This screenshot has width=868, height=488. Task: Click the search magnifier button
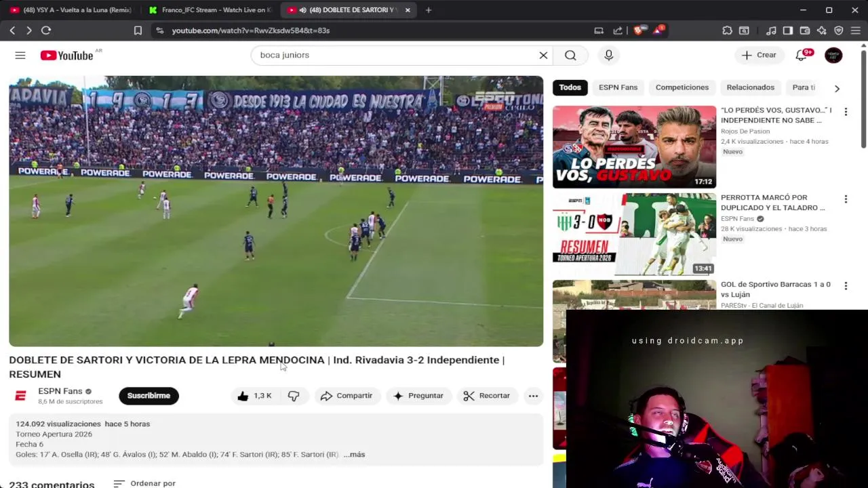(x=570, y=56)
